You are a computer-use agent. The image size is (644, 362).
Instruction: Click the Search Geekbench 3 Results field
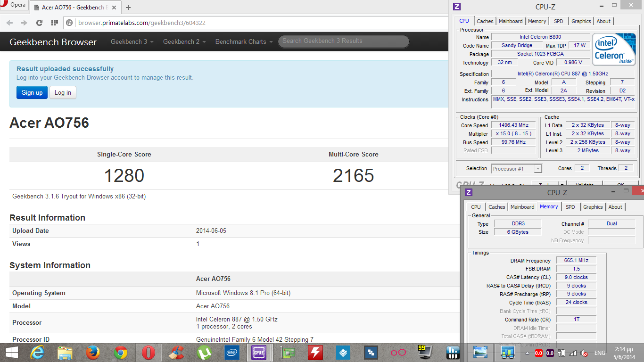pyautogui.click(x=343, y=41)
